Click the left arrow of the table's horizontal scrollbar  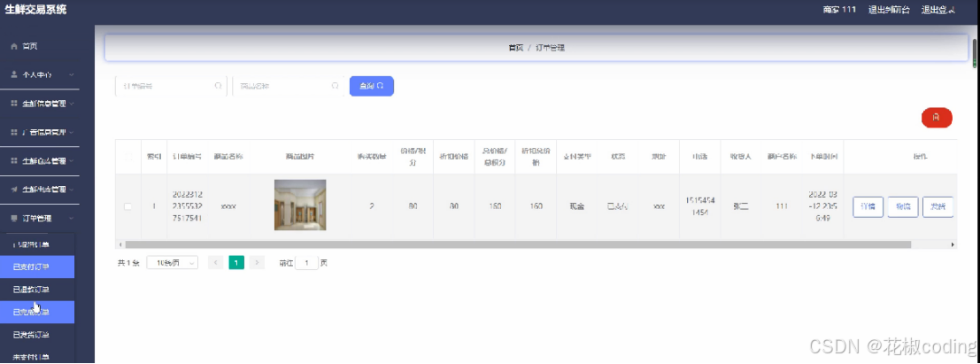(120, 244)
